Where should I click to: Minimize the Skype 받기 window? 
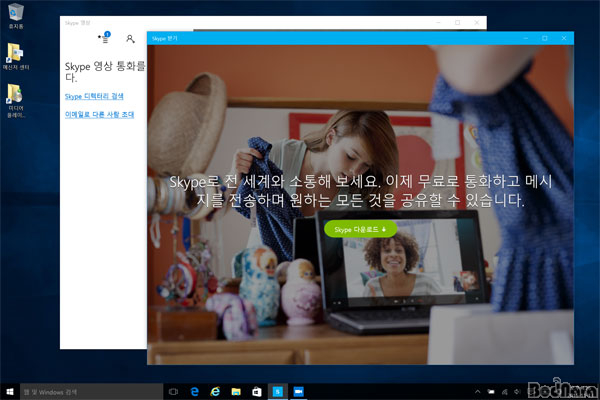[x=526, y=38]
